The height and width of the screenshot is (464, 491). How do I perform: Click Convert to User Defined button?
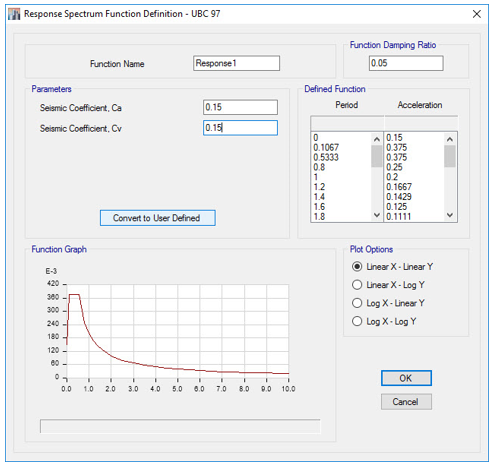click(158, 218)
